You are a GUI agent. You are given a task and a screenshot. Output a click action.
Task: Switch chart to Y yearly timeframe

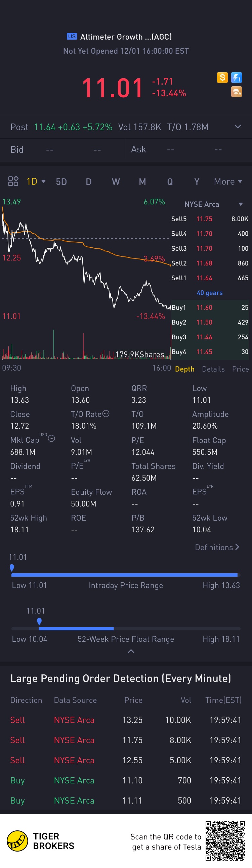[197, 182]
